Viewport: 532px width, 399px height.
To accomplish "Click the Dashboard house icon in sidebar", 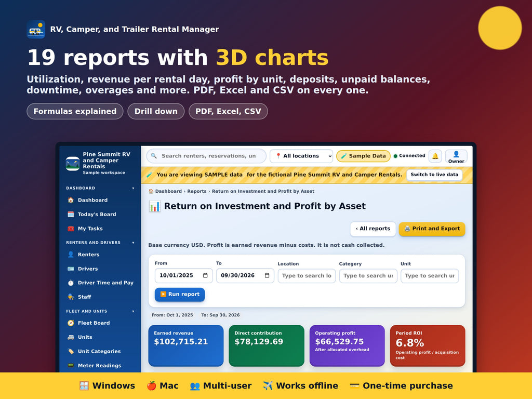I will (71, 200).
